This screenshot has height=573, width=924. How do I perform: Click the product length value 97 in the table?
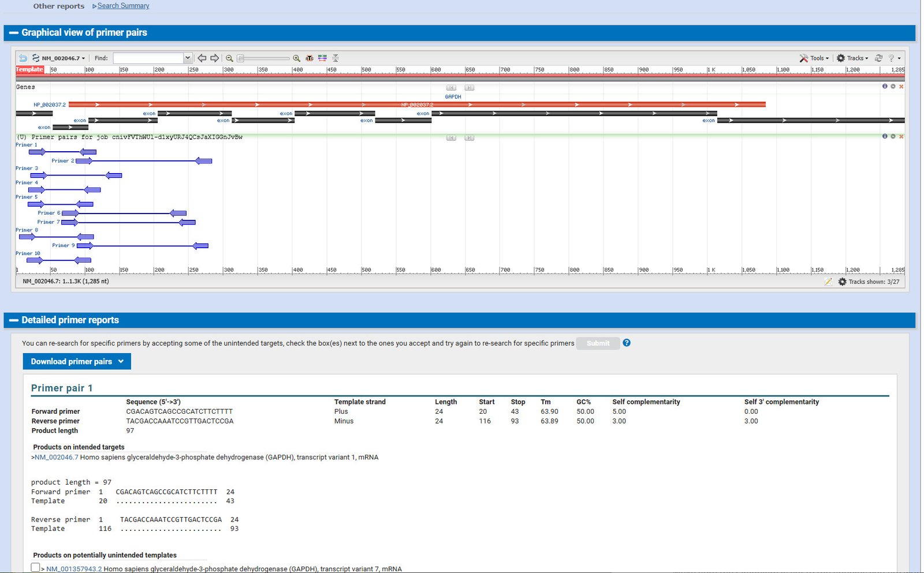[130, 430]
